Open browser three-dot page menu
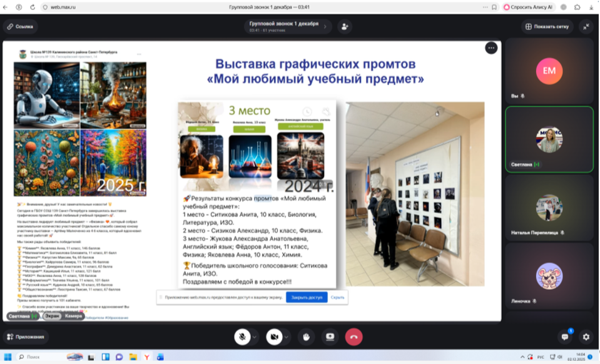 click(486, 7)
